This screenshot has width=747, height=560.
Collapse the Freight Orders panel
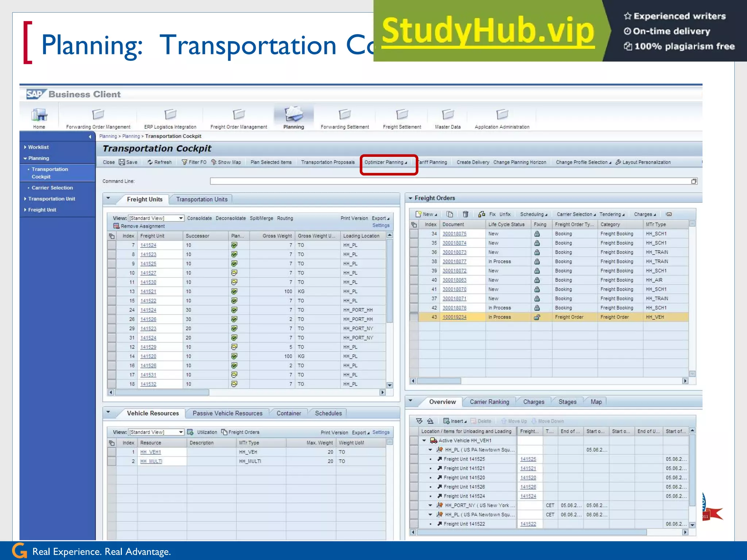tap(410, 198)
